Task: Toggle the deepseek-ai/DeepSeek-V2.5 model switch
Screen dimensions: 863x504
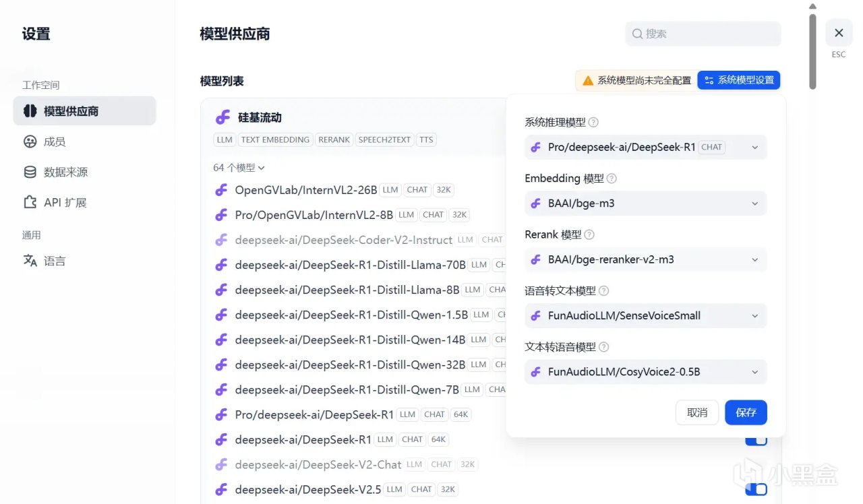Action: tap(756, 489)
